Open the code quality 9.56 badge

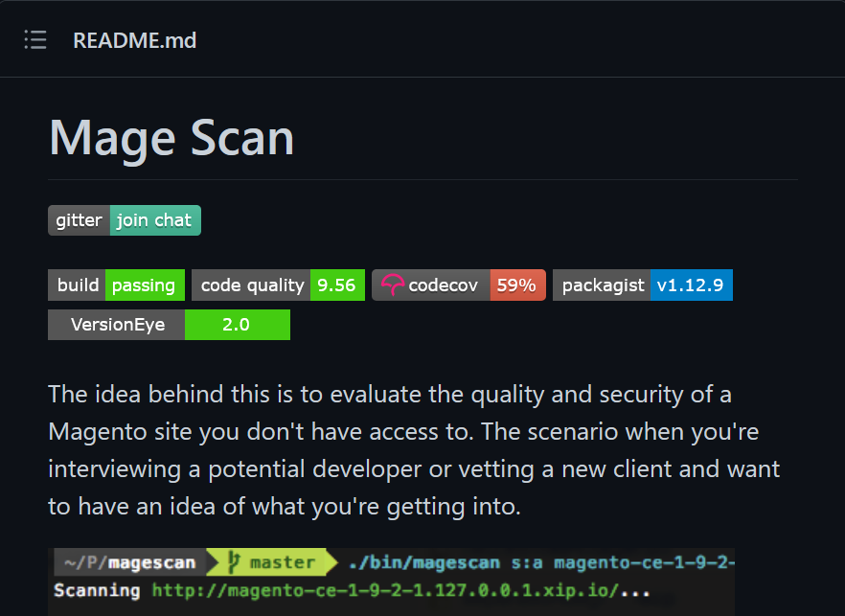pyautogui.click(x=278, y=285)
